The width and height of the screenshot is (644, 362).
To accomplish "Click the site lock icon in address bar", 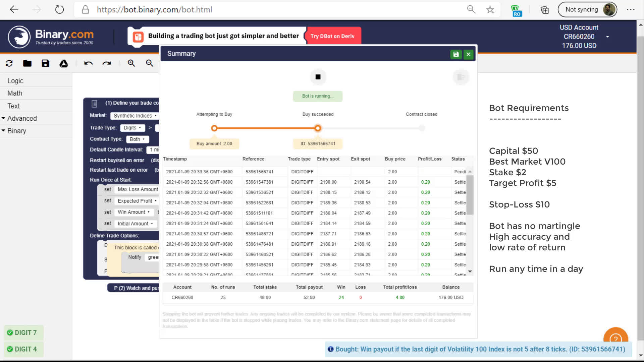I will [86, 9].
